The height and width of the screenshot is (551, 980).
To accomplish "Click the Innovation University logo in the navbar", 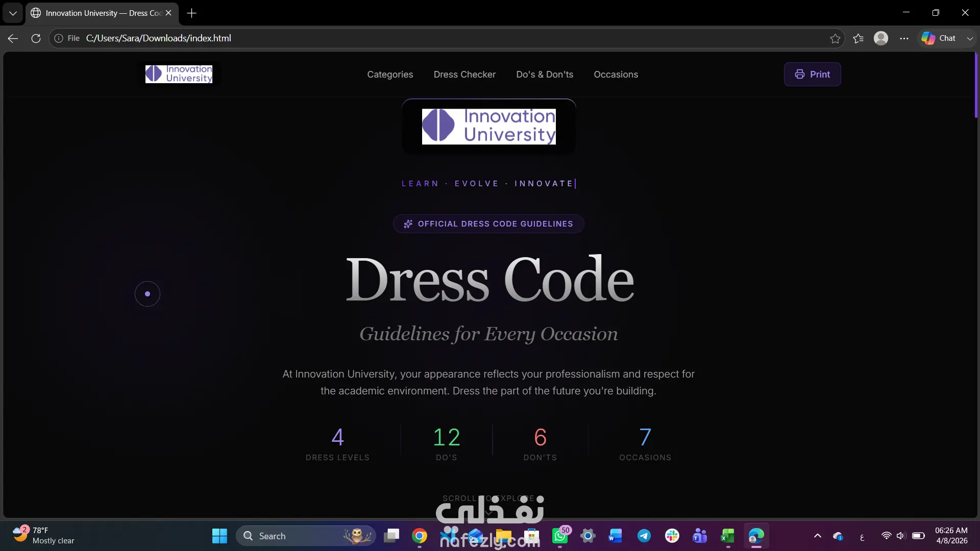I will coord(179,74).
